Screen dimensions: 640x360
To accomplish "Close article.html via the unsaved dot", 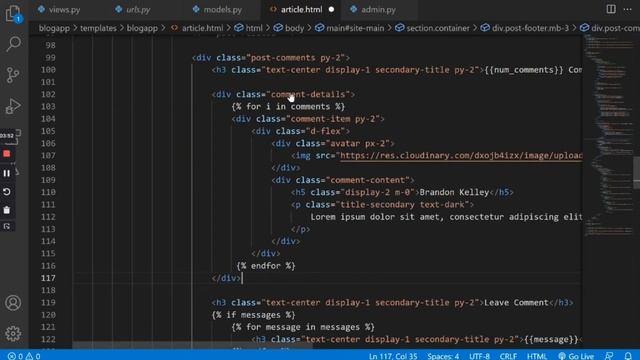I will (331, 9).
